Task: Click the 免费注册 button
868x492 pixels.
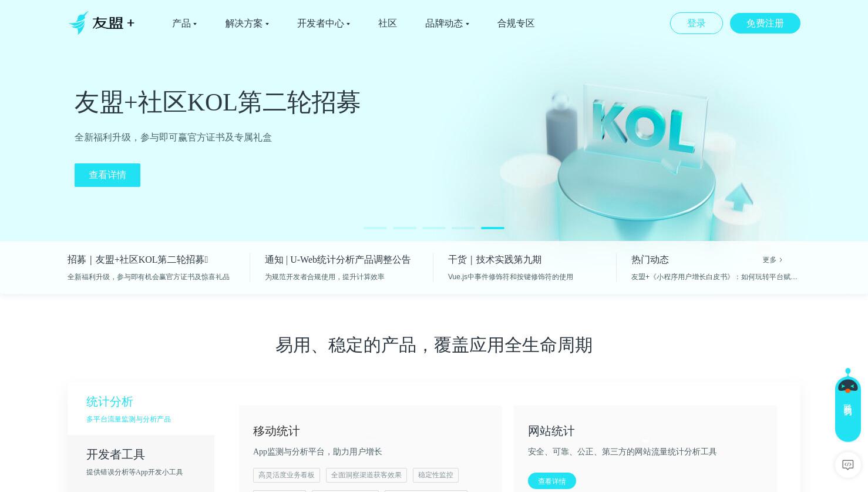Action: 765,23
